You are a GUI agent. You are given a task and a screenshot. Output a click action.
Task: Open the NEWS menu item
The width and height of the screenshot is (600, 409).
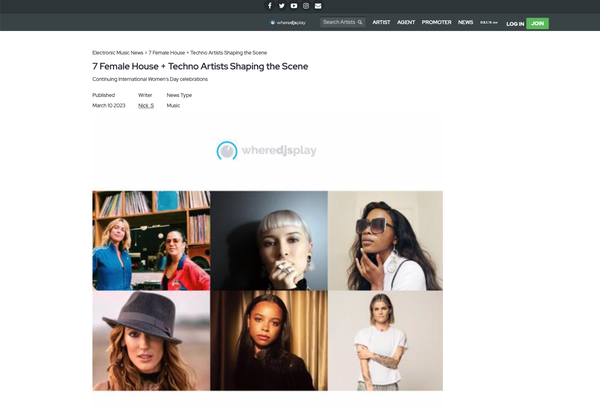466,22
